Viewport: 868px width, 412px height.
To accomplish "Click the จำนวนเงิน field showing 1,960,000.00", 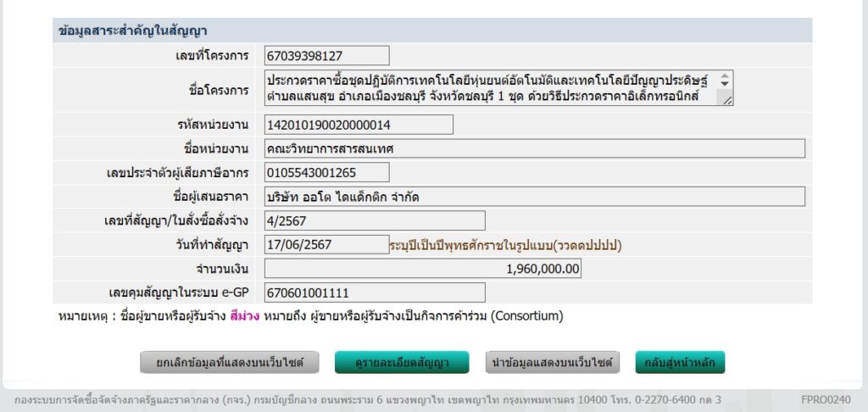I will [x=422, y=269].
